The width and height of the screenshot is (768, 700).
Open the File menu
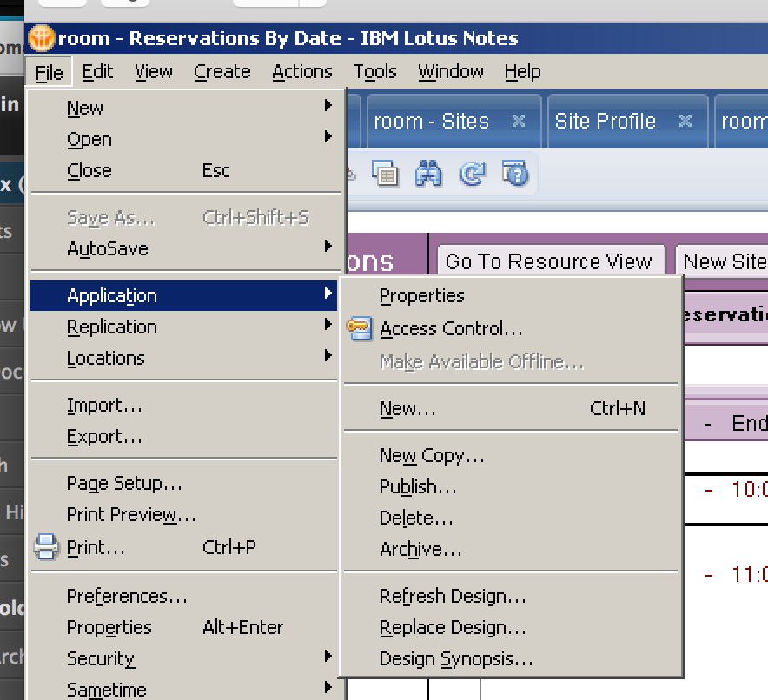tap(49, 72)
